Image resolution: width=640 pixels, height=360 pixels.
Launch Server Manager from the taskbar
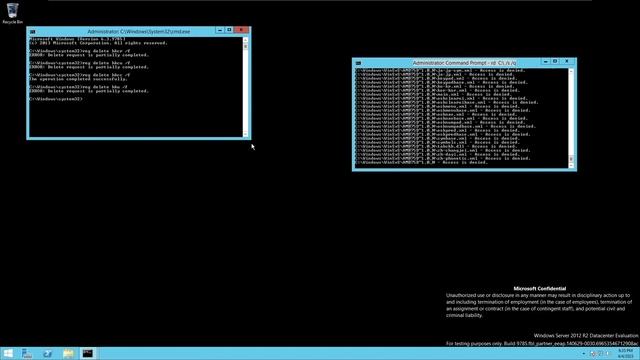[x=27, y=353]
